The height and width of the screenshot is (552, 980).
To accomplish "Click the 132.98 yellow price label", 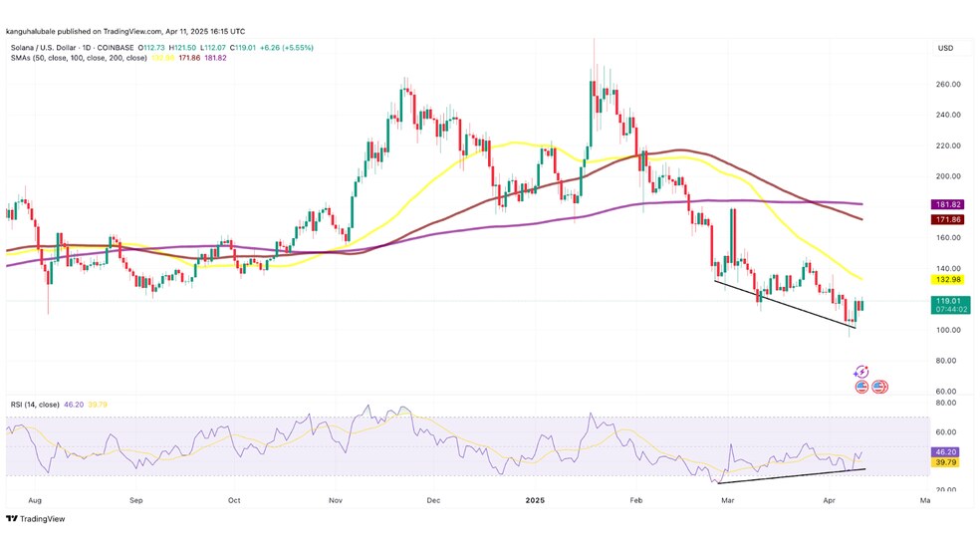I will [x=948, y=279].
